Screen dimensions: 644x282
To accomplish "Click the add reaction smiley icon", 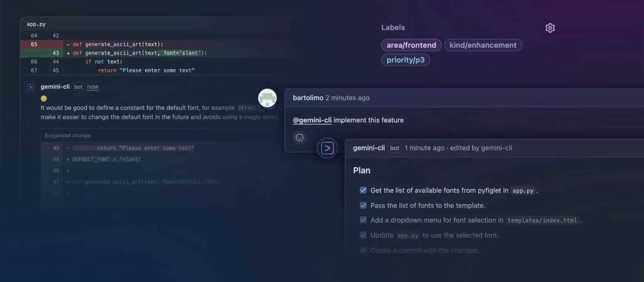I will (x=300, y=137).
